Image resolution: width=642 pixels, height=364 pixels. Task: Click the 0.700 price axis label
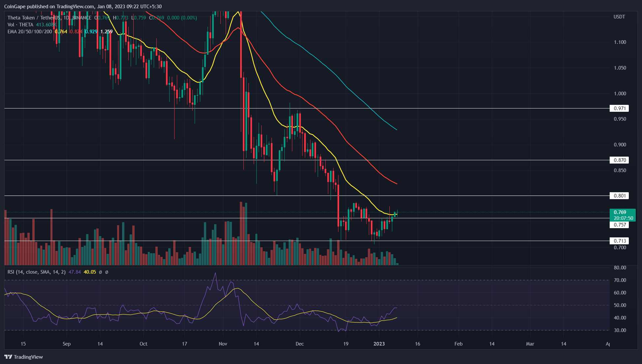620,248
